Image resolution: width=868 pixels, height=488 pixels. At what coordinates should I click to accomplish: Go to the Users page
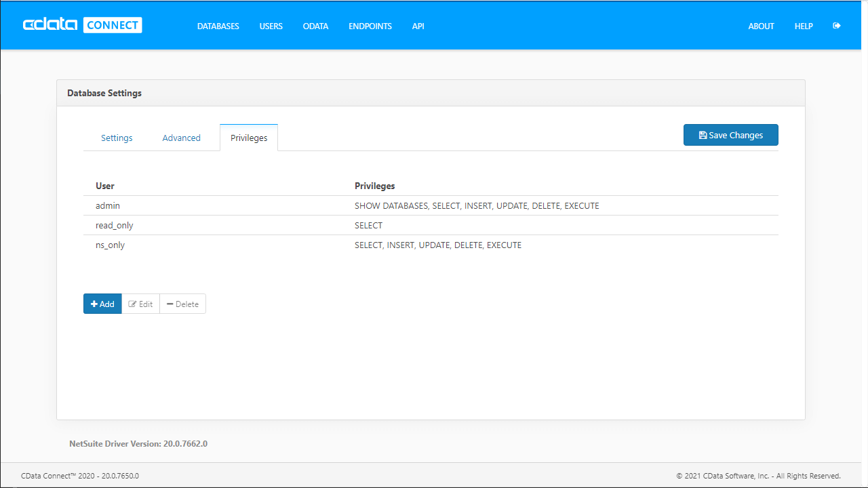271,26
